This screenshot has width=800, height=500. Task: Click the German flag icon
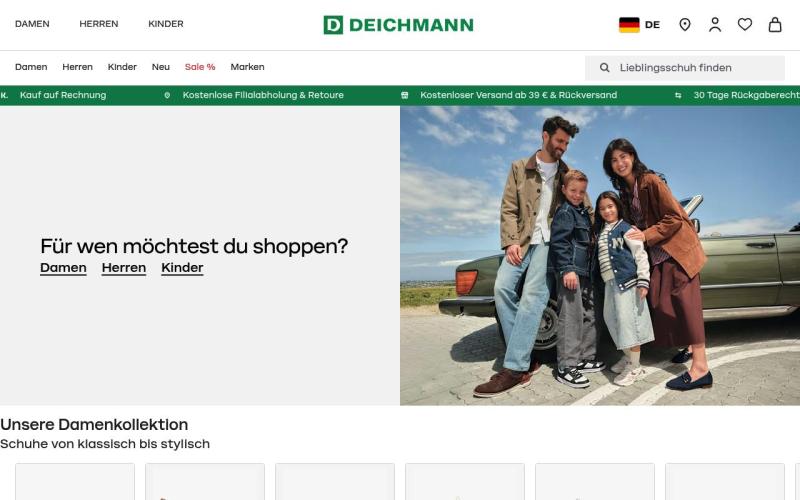tap(629, 24)
